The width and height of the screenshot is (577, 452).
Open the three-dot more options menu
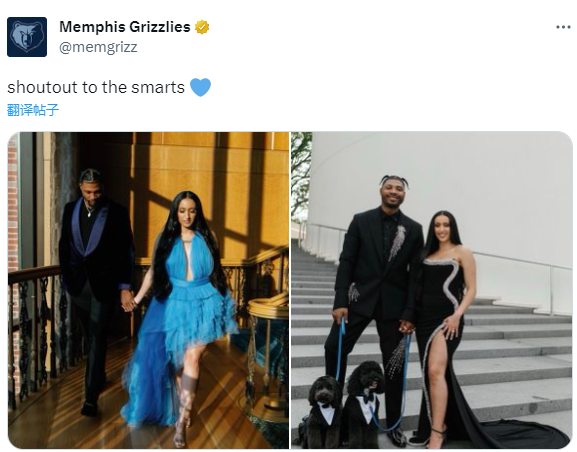click(563, 27)
